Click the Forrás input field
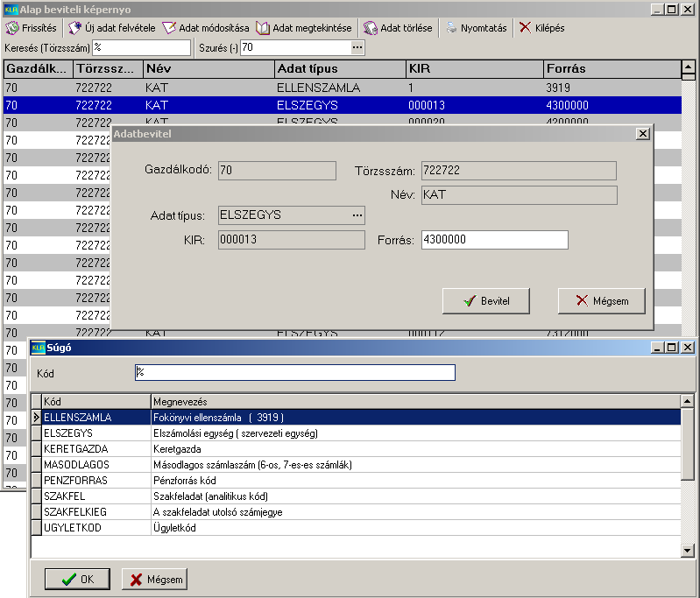This screenshot has height=598, width=700. click(495, 240)
